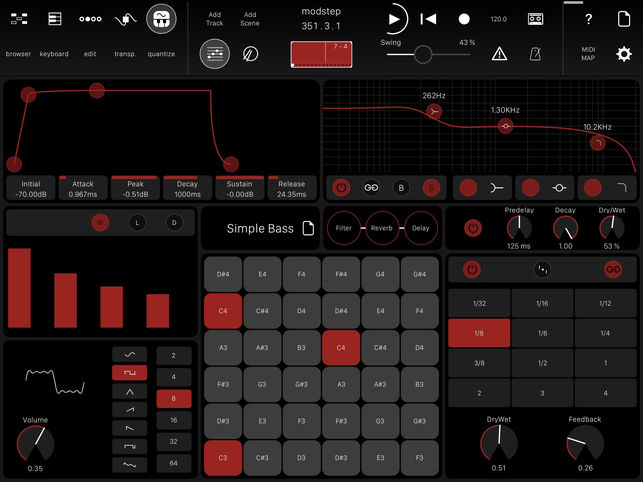The height and width of the screenshot is (482, 643).
Task: Select the sawtooth ramp-up waveform icon
Action: [130, 410]
